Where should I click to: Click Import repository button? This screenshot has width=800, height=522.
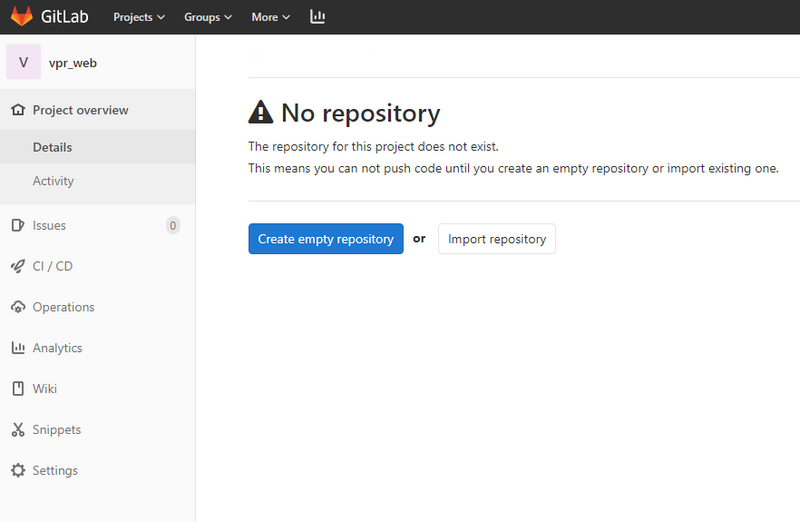tap(497, 238)
